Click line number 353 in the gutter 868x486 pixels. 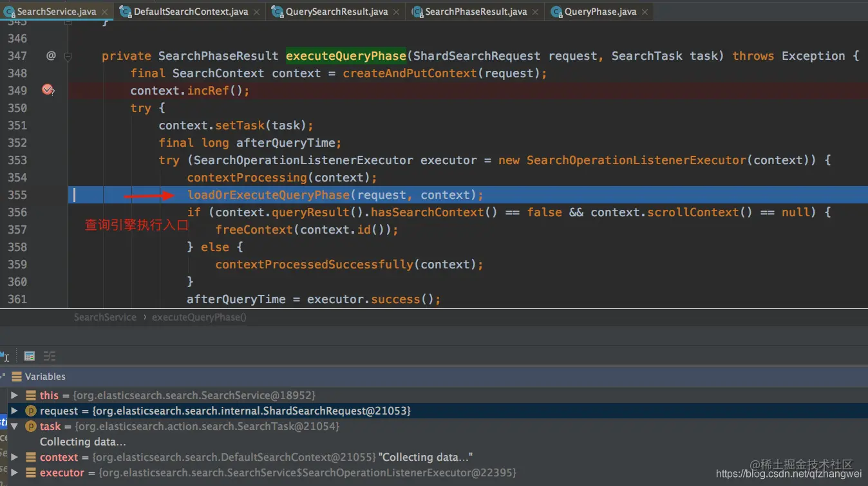(x=17, y=160)
